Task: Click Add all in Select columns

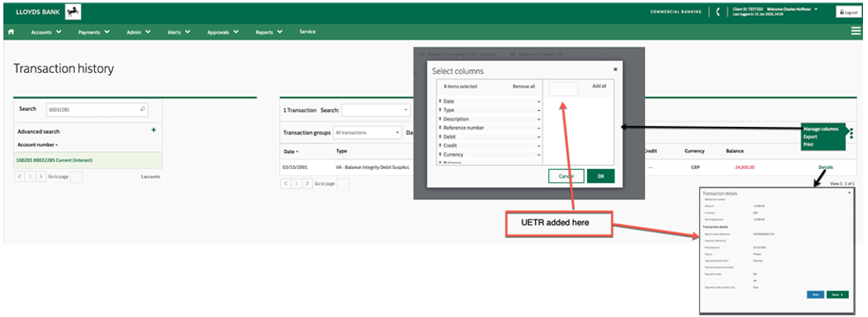Action: (x=600, y=87)
